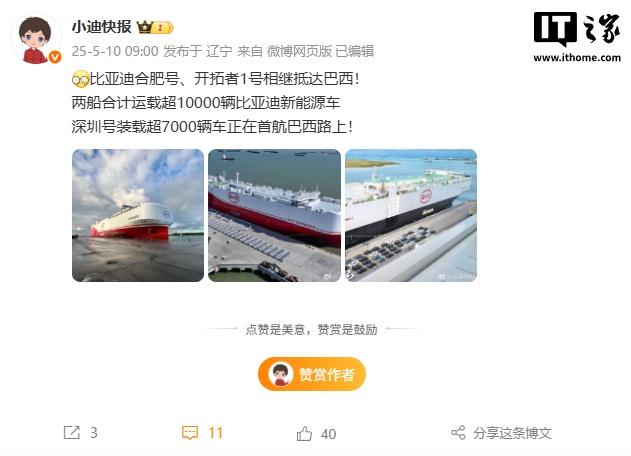Click the share nodes icon
The width and height of the screenshot is (631, 456).
tap(458, 433)
